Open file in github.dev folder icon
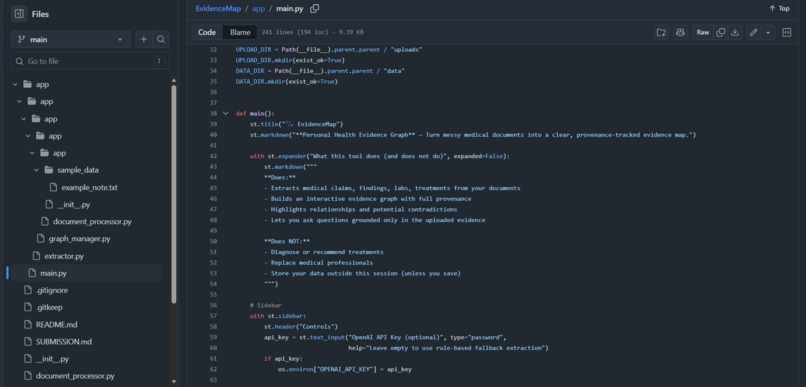 pyautogui.click(x=662, y=32)
